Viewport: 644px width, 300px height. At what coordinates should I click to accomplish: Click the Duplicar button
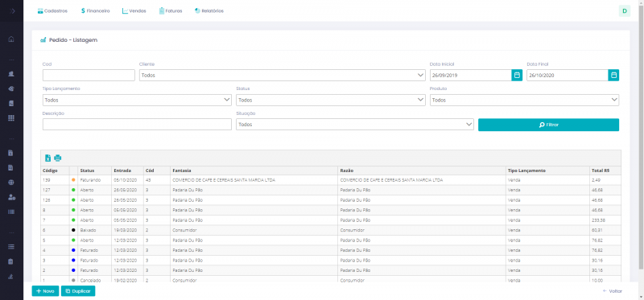[78, 291]
